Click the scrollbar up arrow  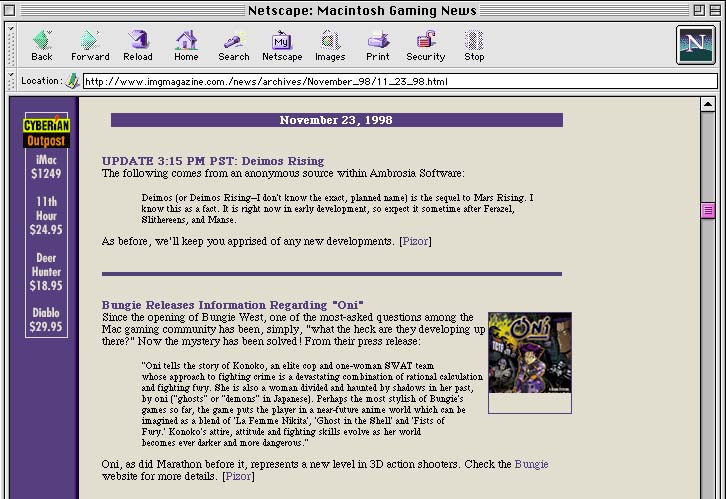[707, 104]
